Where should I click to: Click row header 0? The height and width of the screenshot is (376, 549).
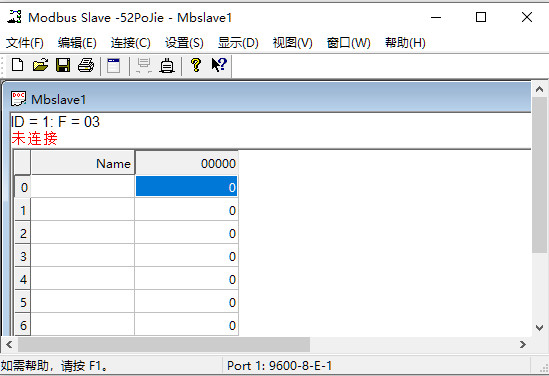tap(22, 187)
